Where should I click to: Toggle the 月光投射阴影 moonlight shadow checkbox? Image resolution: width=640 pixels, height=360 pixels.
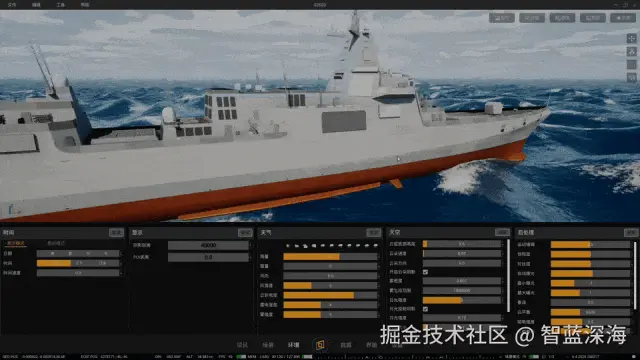pyautogui.click(x=425, y=309)
